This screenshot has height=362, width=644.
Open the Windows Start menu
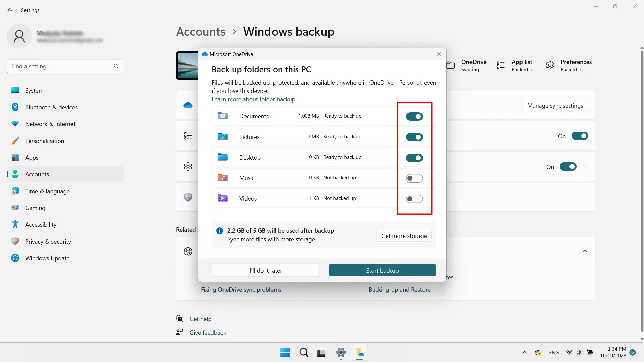click(285, 353)
